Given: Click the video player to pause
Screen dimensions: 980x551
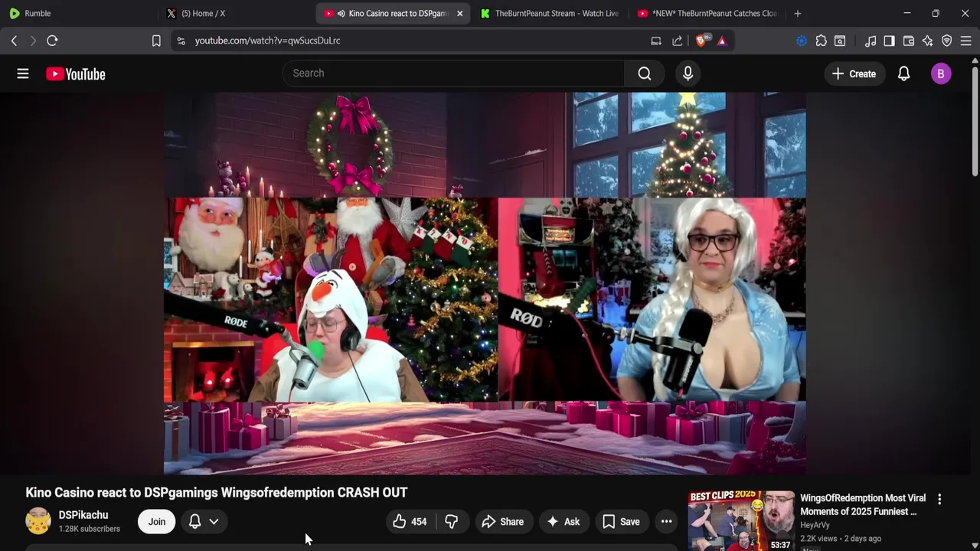Looking at the screenshot, I should pyautogui.click(x=485, y=284).
